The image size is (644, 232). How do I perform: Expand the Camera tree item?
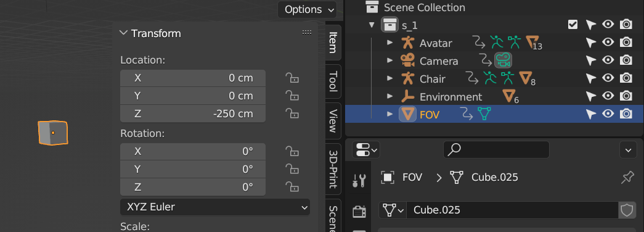tap(389, 60)
